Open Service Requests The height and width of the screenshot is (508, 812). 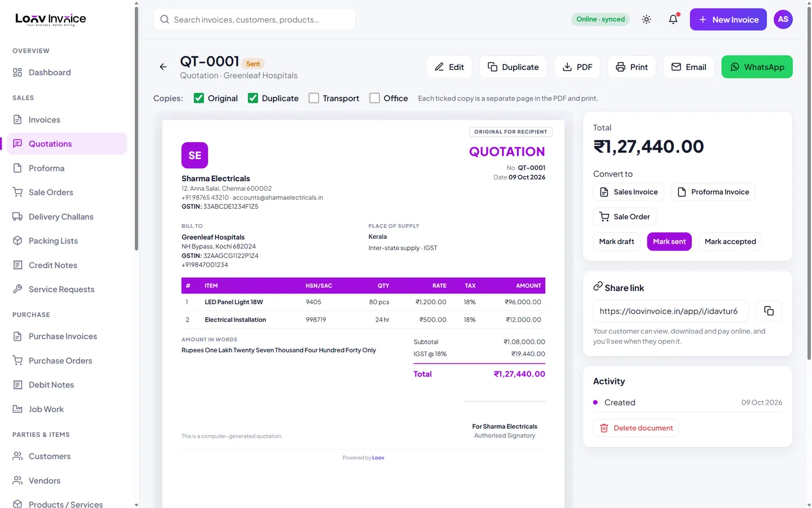point(67,290)
